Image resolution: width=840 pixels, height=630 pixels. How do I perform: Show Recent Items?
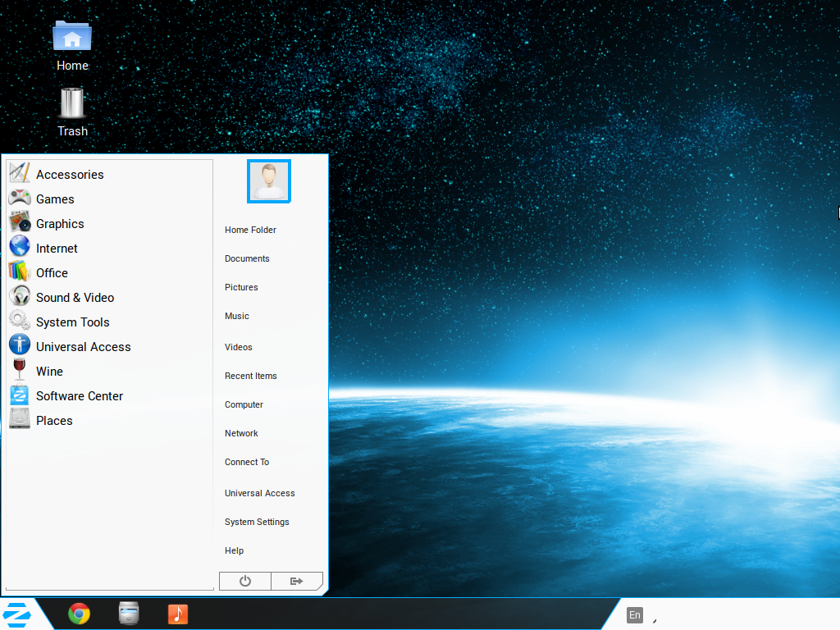tap(251, 376)
